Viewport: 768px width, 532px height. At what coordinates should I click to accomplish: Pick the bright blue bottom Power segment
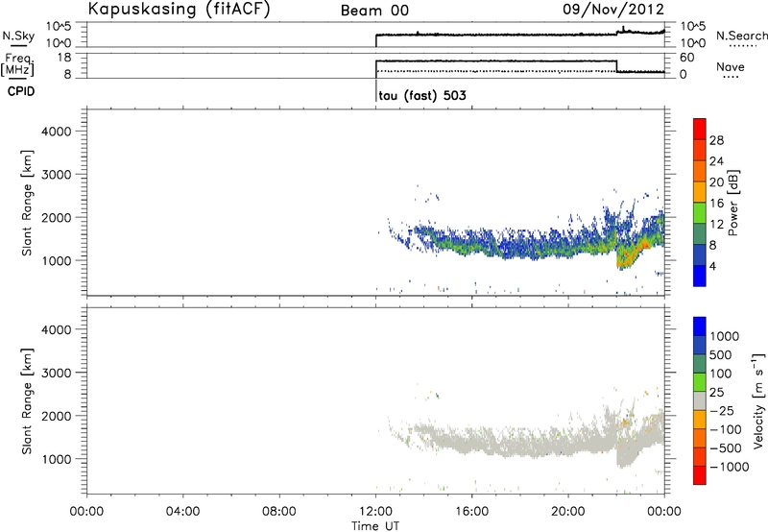coord(700,276)
